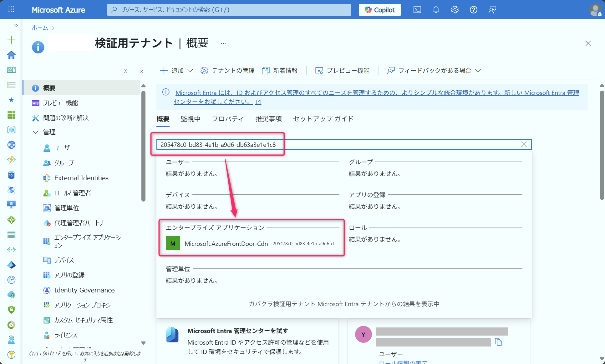
Task: Open Azure notifications bell
Action: (x=436, y=10)
